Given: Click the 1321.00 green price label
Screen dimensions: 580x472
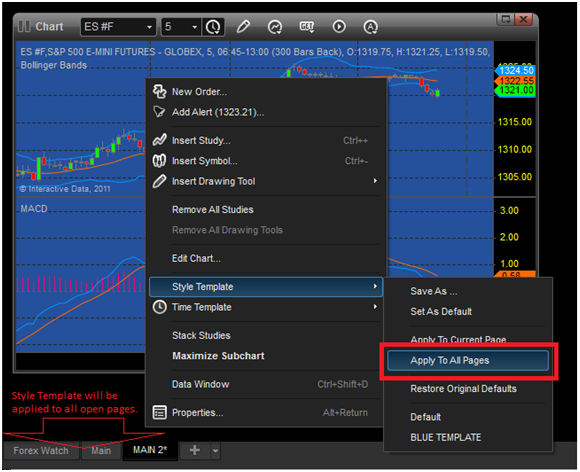Looking at the screenshot, I should click(x=515, y=90).
